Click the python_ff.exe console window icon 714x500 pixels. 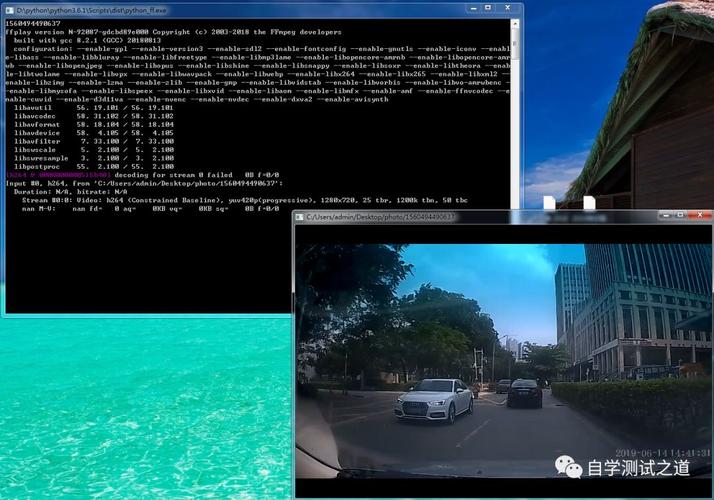click(10, 10)
